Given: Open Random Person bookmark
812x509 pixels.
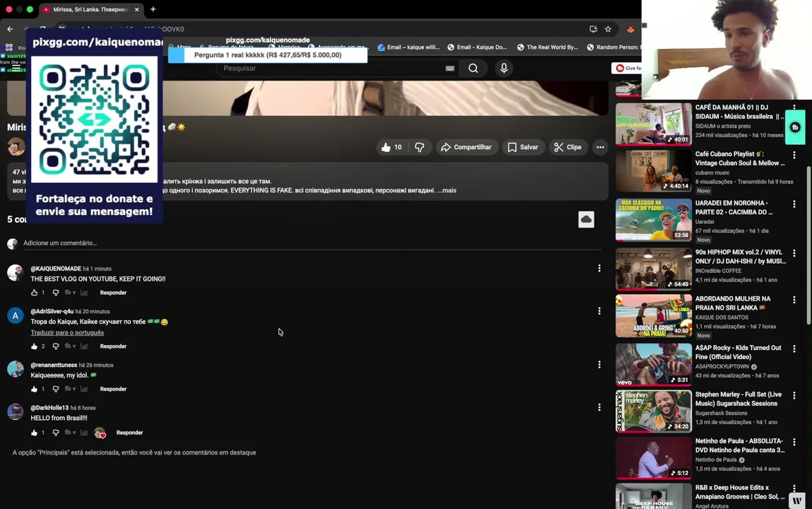Looking at the screenshot, I should (613, 47).
